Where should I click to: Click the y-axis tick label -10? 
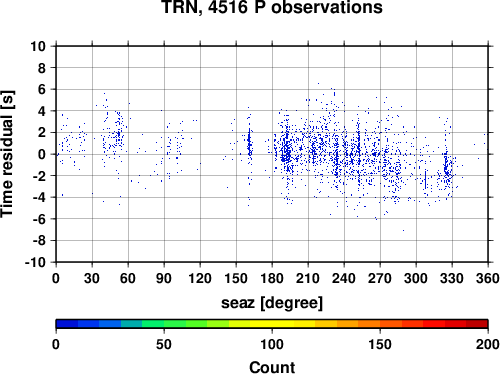point(35,262)
